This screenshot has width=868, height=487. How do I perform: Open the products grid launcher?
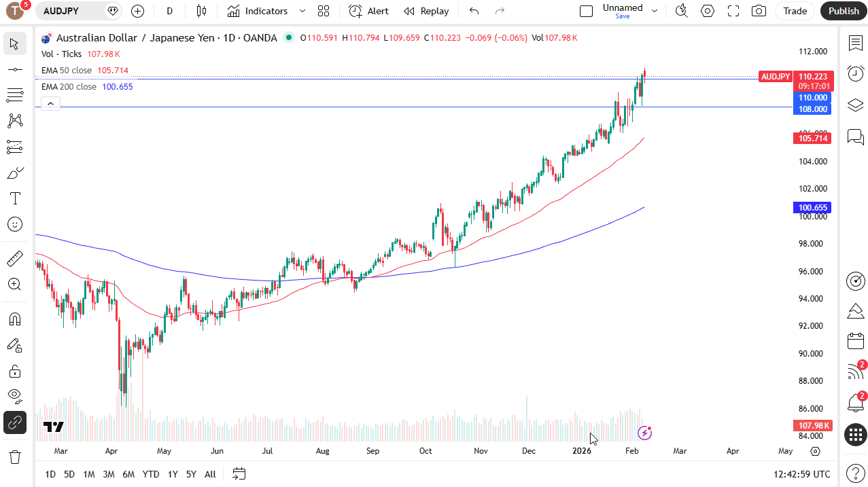coord(855,434)
